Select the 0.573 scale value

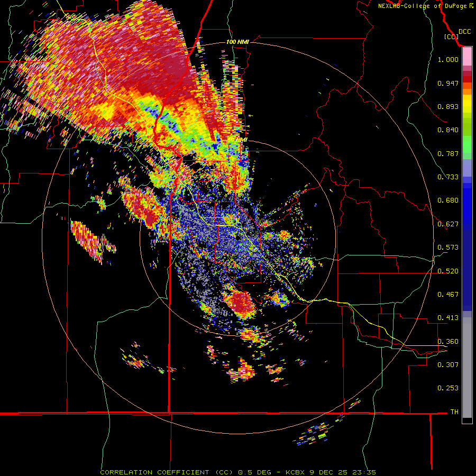[448, 248]
